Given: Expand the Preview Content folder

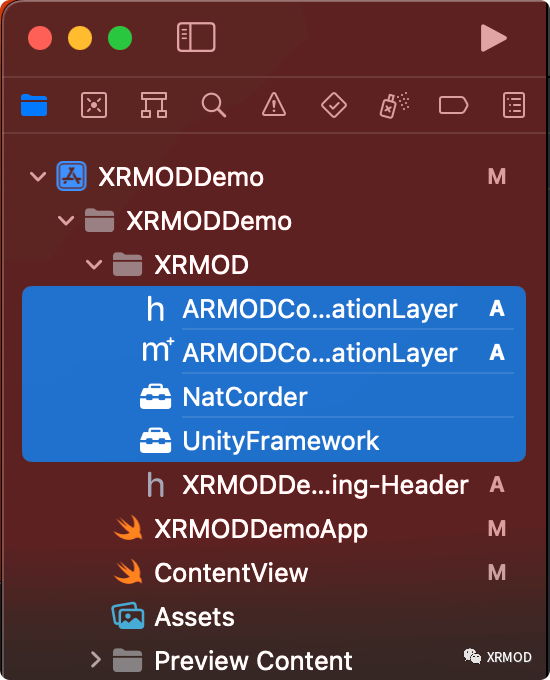Looking at the screenshot, I should [96, 660].
